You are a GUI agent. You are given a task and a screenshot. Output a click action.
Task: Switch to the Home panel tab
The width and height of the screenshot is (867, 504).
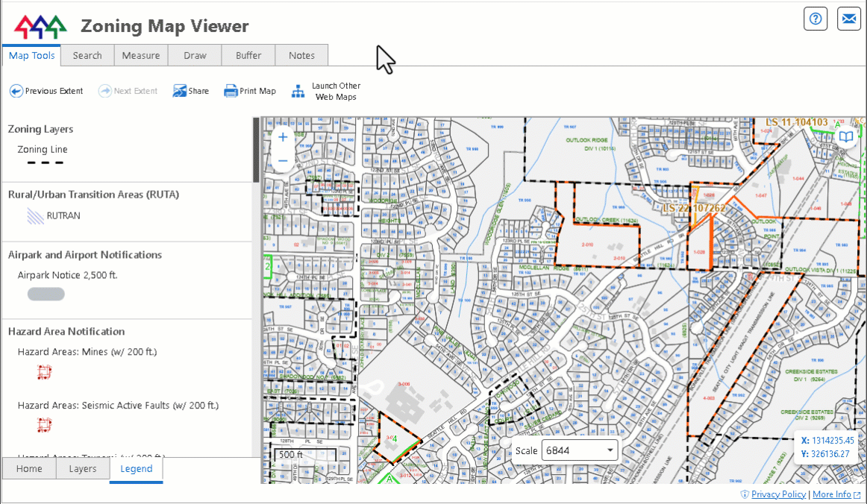point(29,469)
